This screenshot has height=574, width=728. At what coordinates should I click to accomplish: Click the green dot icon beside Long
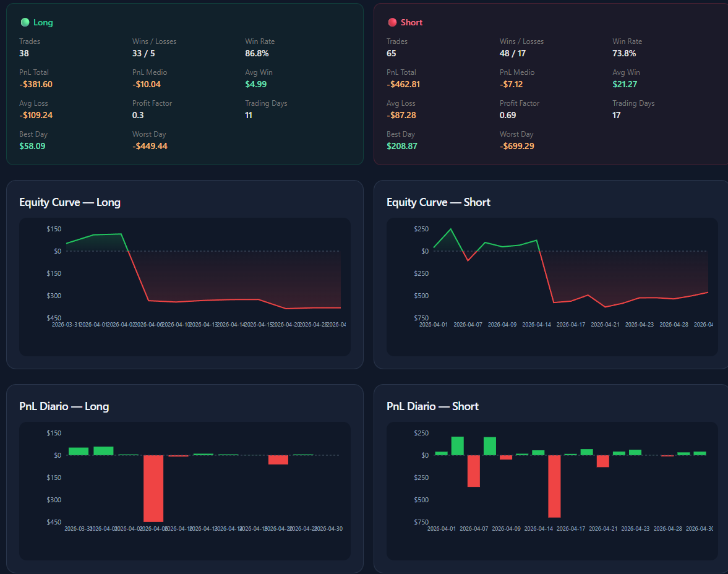pyautogui.click(x=25, y=22)
